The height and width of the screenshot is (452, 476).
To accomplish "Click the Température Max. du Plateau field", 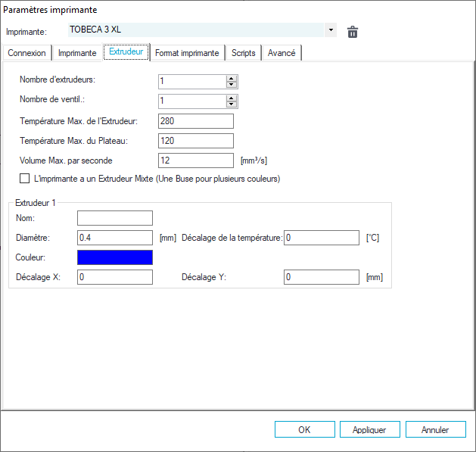I will pos(196,141).
